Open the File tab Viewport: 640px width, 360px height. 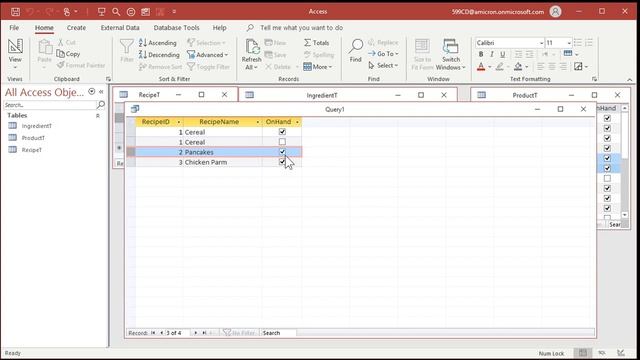click(x=14, y=27)
